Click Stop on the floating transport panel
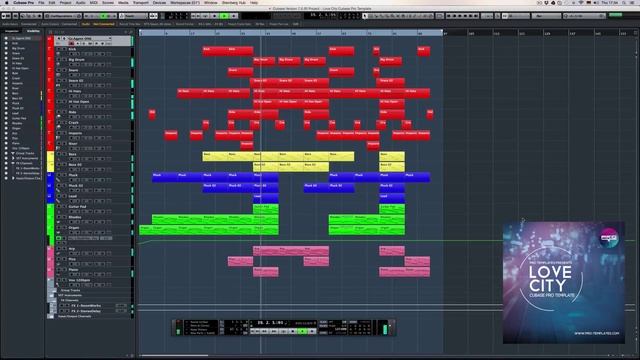The image size is (640, 360). click(292, 331)
